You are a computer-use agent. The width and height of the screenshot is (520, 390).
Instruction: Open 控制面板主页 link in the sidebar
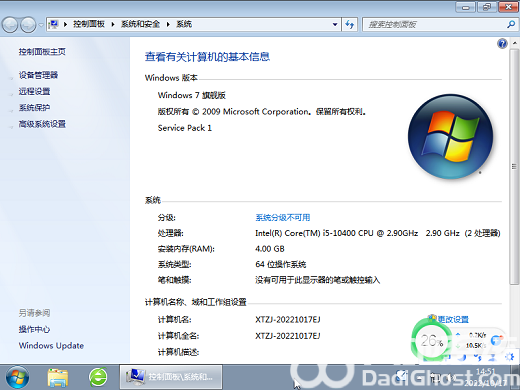coord(42,52)
